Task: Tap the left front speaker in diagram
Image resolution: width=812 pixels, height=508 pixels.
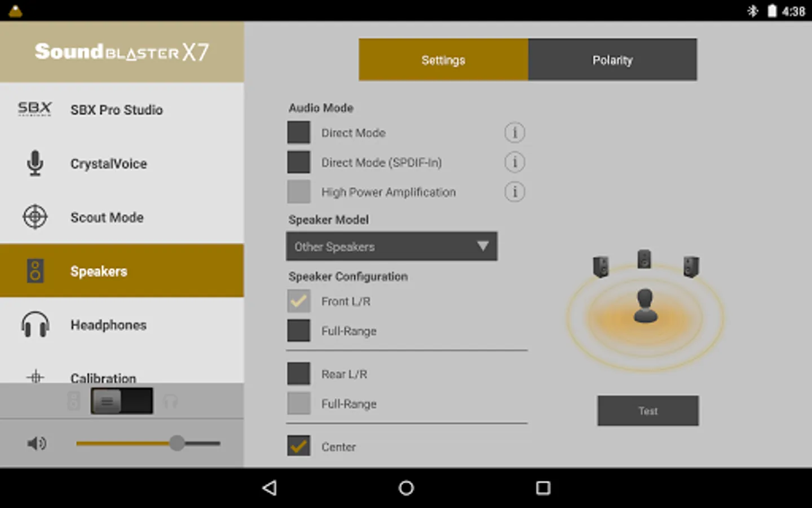Action: click(x=601, y=266)
